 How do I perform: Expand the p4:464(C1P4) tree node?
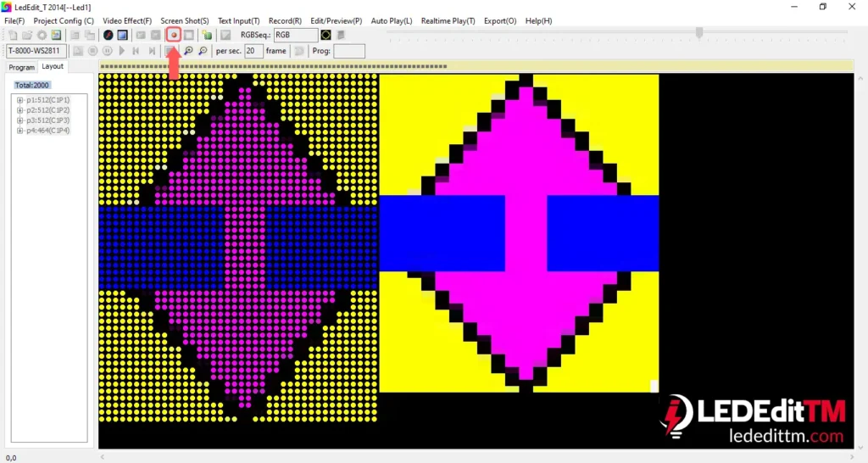click(19, 131)
